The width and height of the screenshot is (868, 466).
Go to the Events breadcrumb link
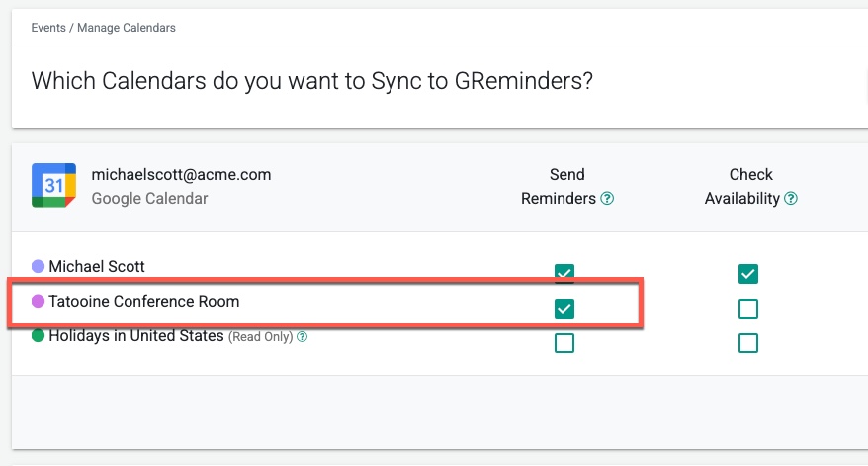(x=48, y=28)
